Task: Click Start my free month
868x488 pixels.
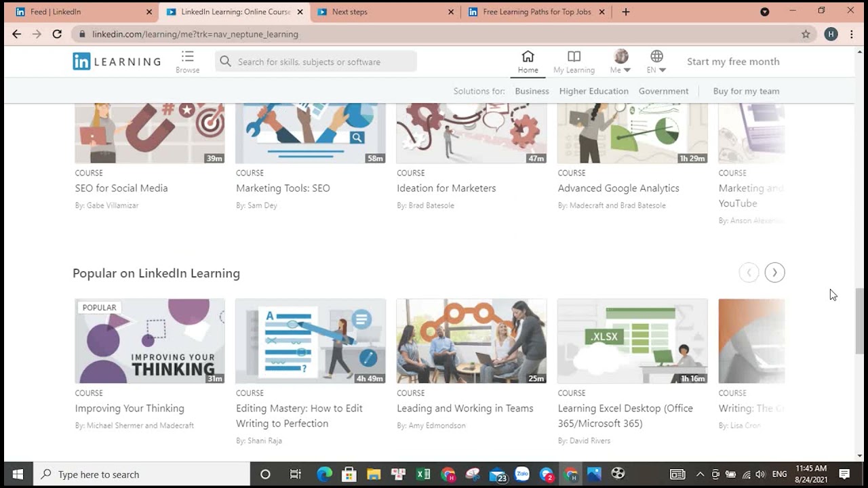Action: point(733,62)
